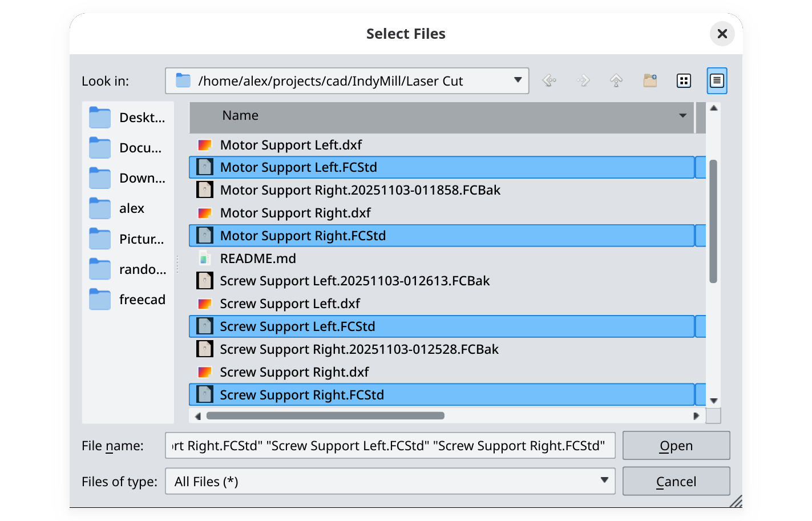Image resolution: width=812 pixels, height=521 pixels.
Task: Switch to detail view mode
Action: (x=717, y=80)
